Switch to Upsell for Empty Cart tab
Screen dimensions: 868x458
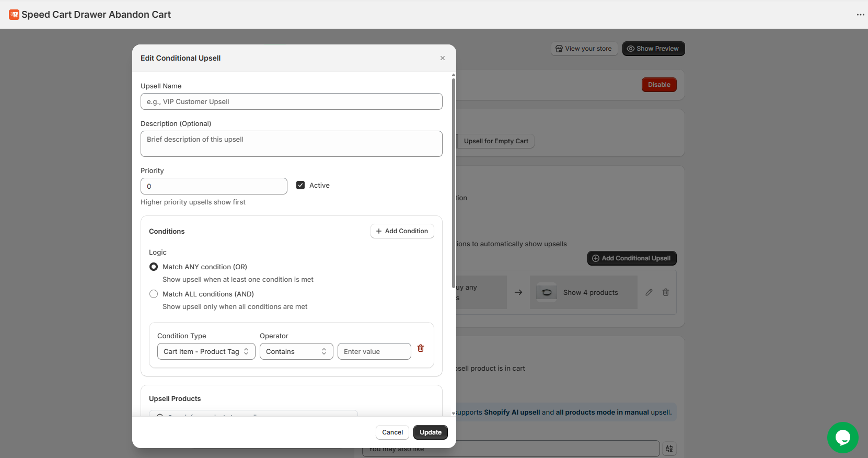[495, 141]
